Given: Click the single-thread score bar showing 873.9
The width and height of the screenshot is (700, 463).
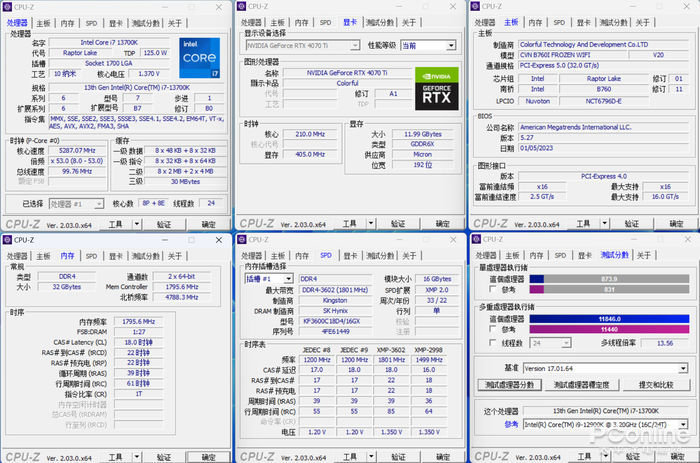Looking at the screenshot, I should pos(609,279).
